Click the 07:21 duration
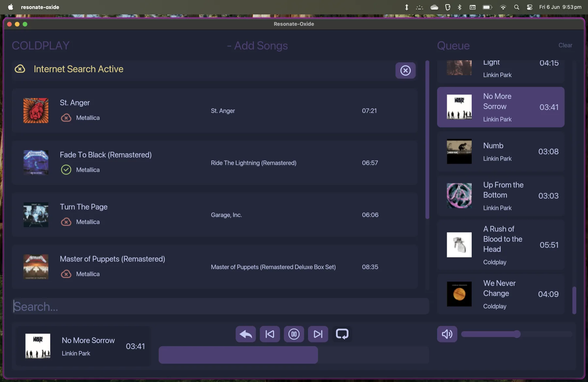The width and height of the screenshot is (588, 382). tap(369, 111)
